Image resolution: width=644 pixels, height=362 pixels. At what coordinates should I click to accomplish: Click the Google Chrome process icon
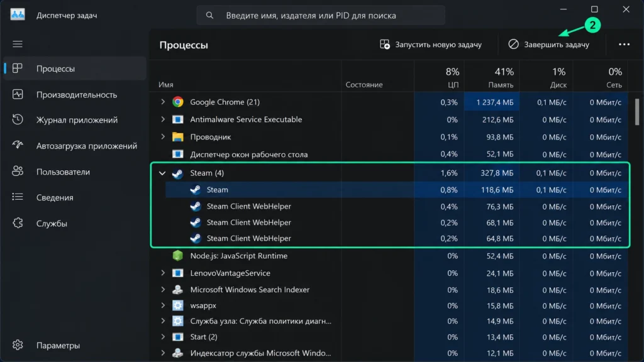pyautogui.click(x=178, y=102)
